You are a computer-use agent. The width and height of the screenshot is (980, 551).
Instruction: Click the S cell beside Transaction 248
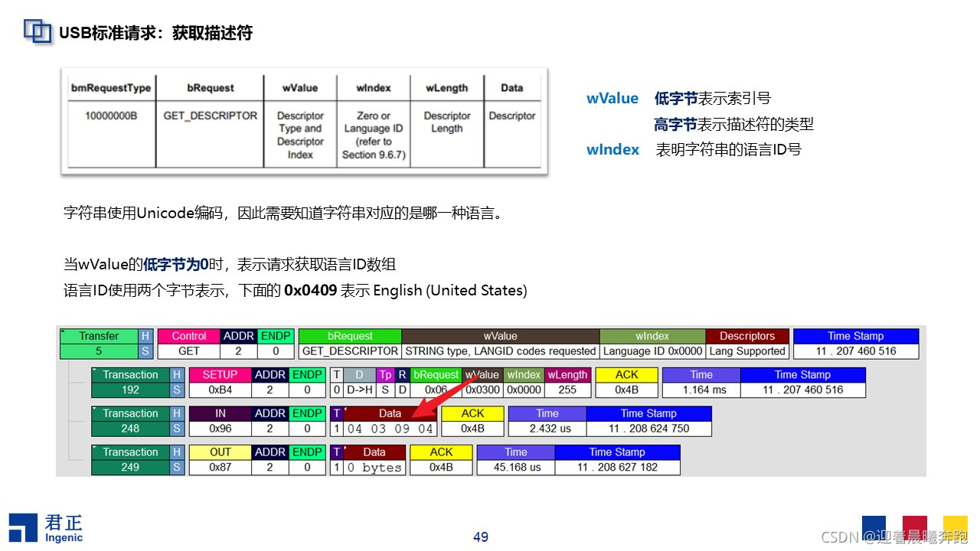coord(177,429)
